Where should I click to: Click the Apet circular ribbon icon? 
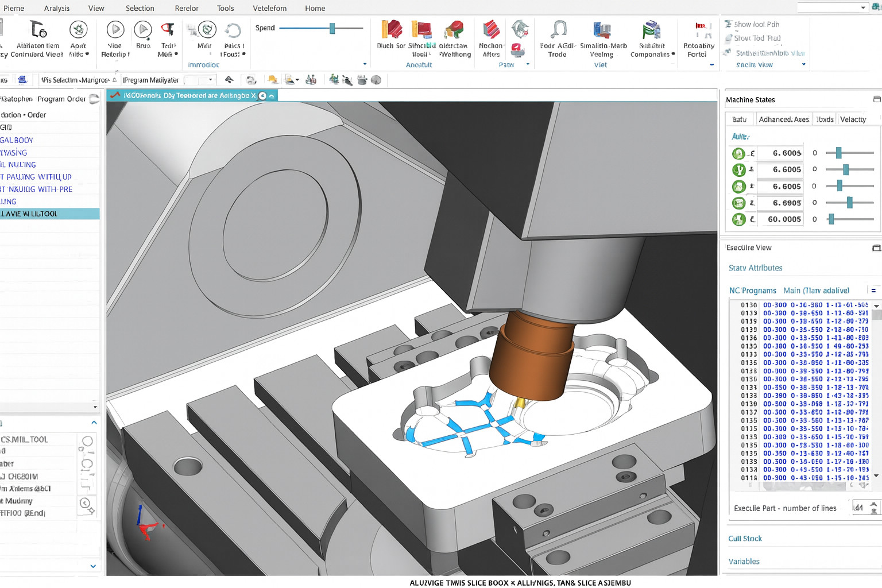point(78,29)
